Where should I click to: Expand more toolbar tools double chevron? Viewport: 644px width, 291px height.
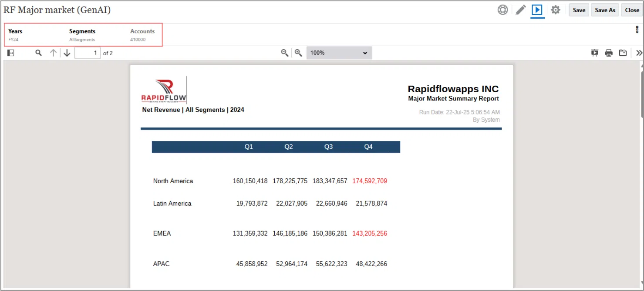point(639,53)
